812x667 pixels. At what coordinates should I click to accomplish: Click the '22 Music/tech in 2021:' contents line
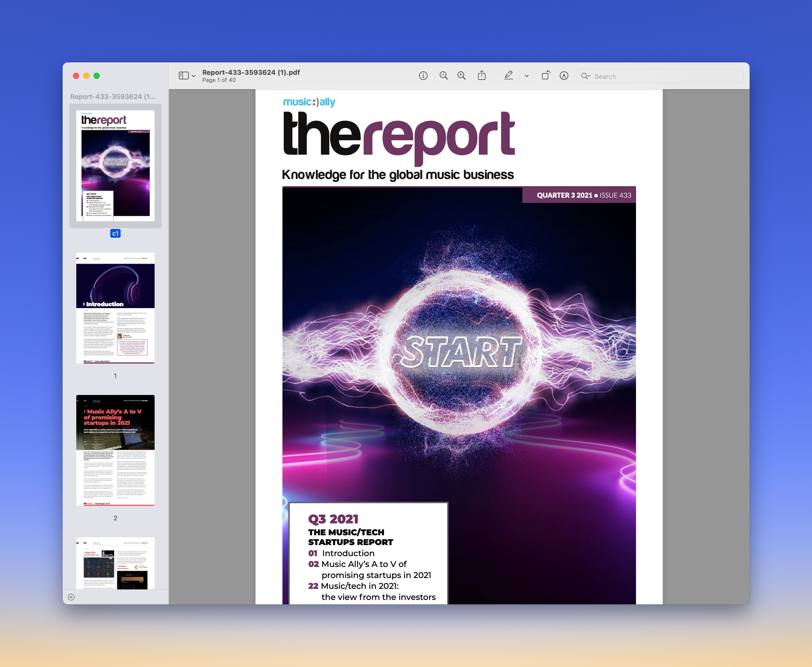click(353, 586)
